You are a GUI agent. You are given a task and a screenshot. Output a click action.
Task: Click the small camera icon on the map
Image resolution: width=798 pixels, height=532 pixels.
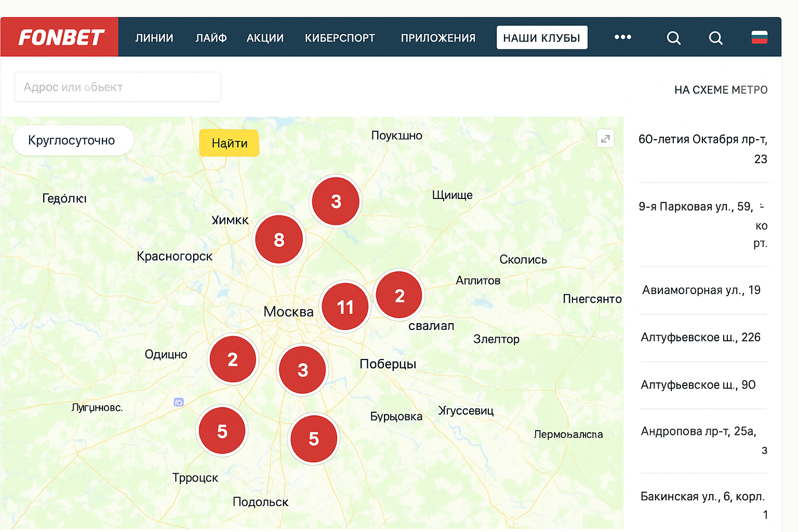click(x=179, y=402)
